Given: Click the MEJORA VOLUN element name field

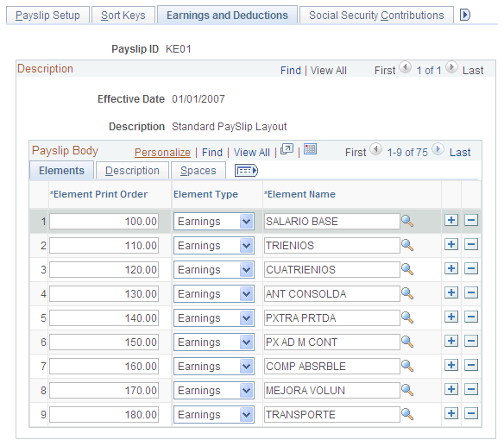Looking at the screenshot, I should 332,391.
